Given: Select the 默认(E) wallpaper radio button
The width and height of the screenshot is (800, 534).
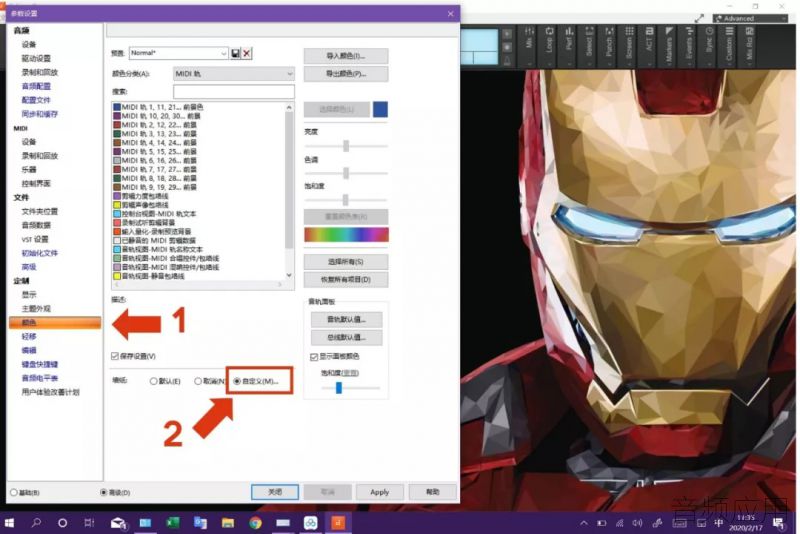Looking at the screenshot, I should tap(153, 381).
